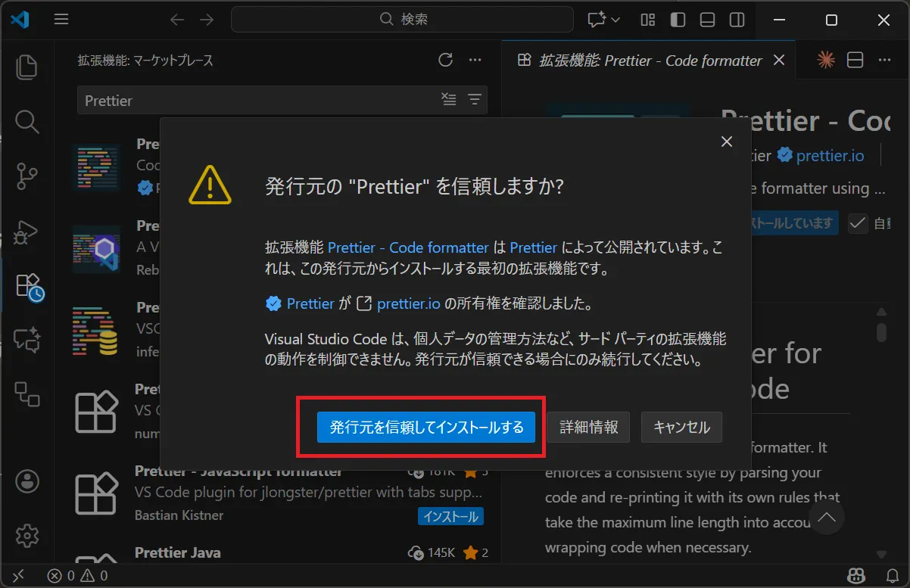Screen dimensions: 910x588
Task: Click the Customize Layout icon in the title bar
Action: 647,20
